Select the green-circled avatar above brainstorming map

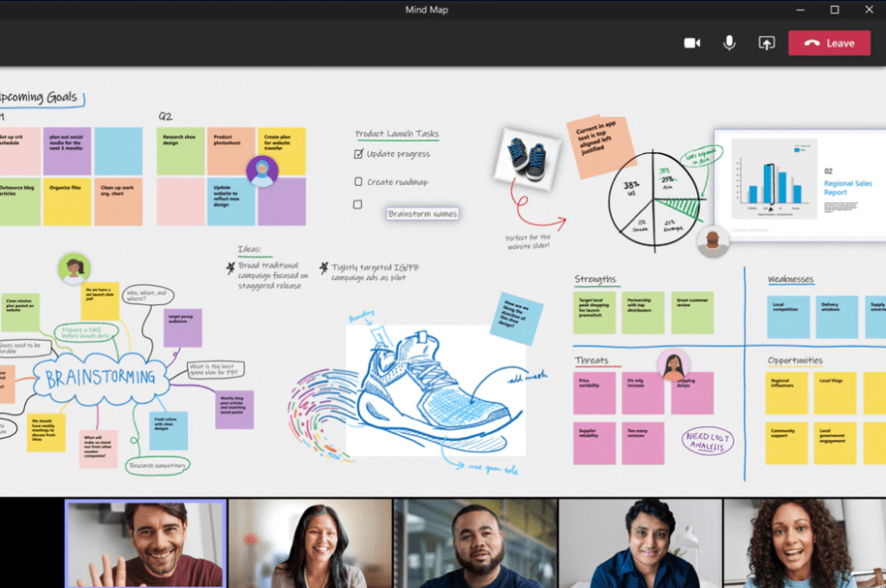click(x=74, y=268)
